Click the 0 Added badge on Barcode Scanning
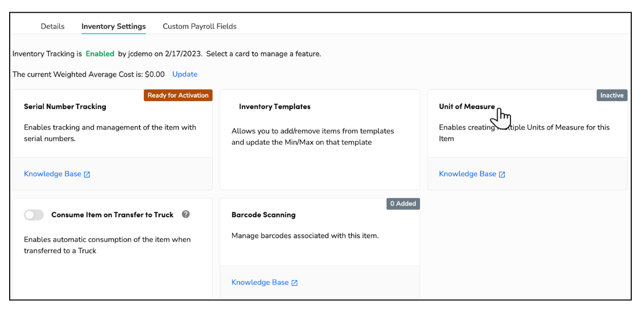 403,203
